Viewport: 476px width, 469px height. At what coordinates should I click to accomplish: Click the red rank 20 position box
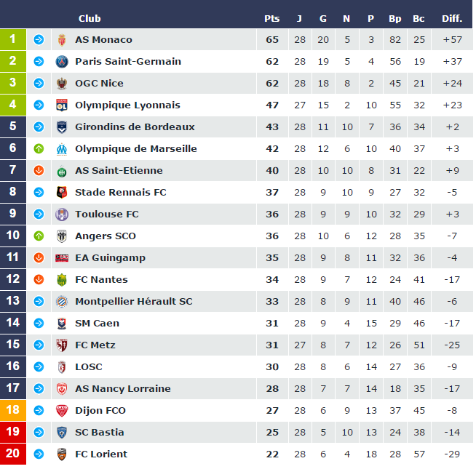click(x=13, y=454)
